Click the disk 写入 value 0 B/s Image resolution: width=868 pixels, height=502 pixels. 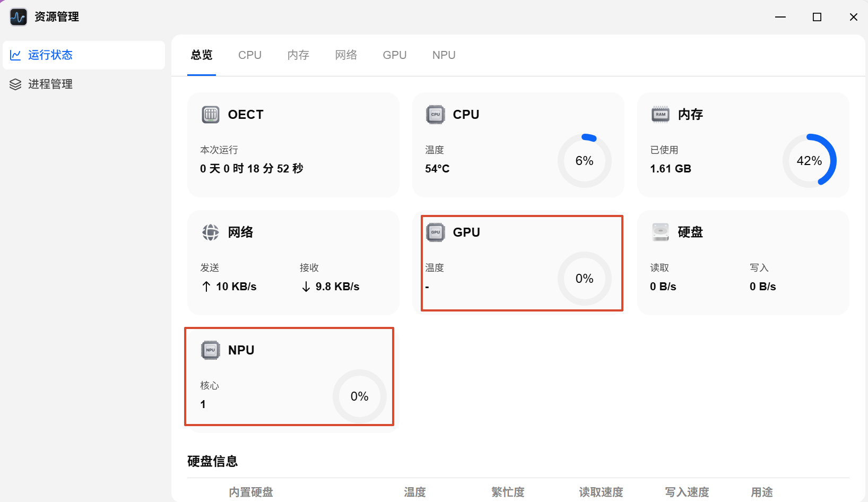click(x=763, y=287)
